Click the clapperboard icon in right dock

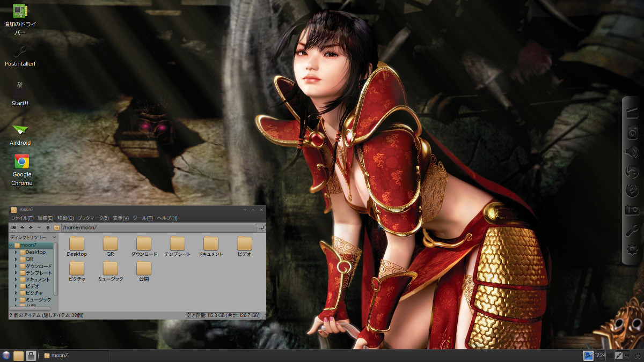(x=632, y=113)
